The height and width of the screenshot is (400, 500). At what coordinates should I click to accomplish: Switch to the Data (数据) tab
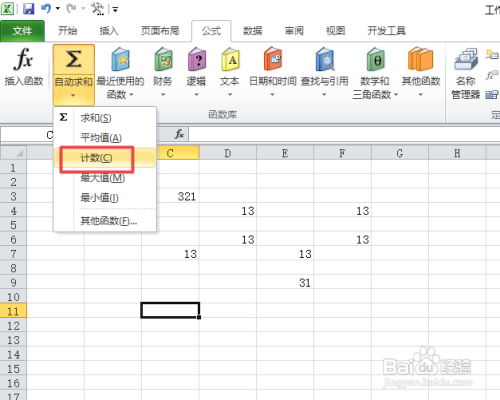(253, 31)
